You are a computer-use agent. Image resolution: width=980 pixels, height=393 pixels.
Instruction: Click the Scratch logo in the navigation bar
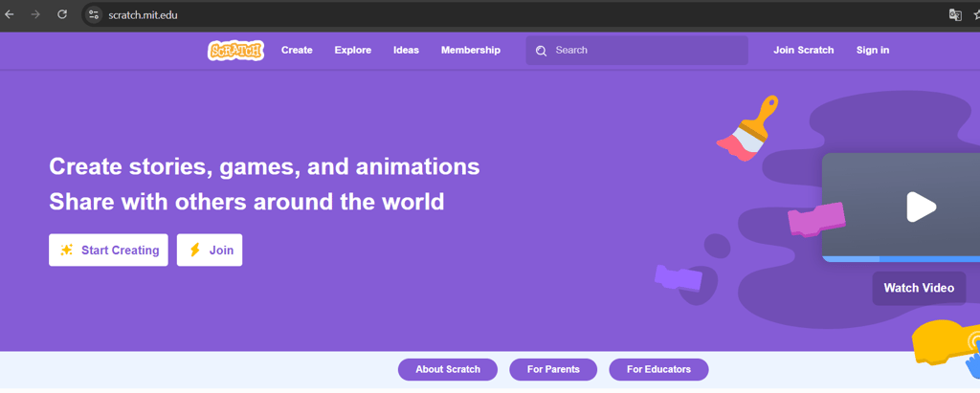[x=235, y=51]
